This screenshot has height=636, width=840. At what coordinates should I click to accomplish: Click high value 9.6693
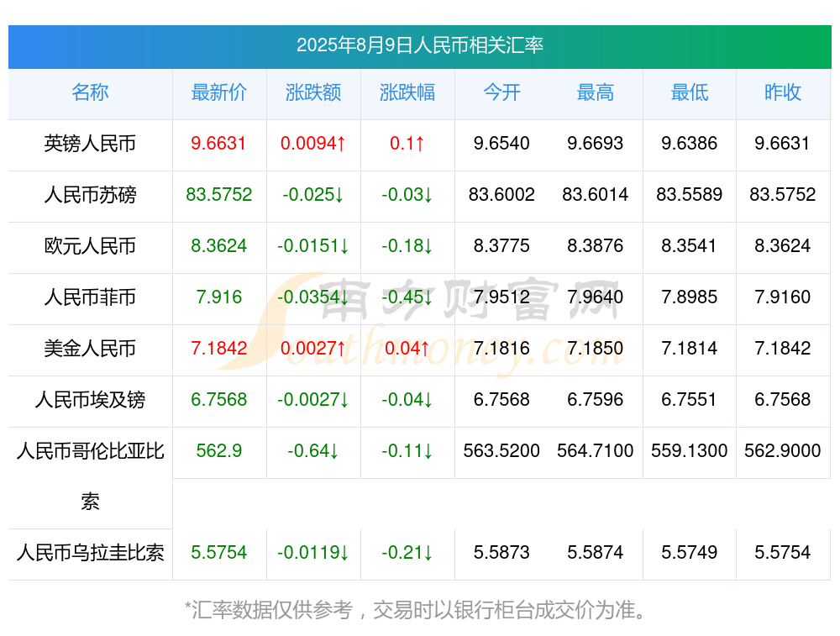[x=596, y=144]
